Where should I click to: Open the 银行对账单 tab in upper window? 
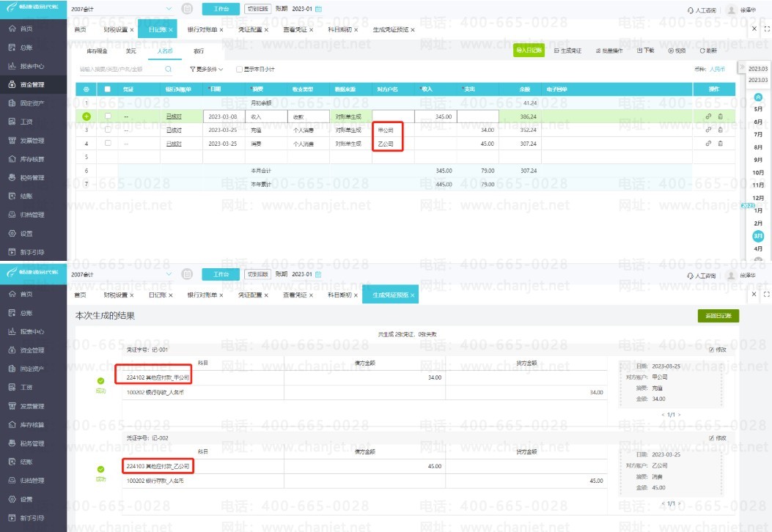coord(202,30)
